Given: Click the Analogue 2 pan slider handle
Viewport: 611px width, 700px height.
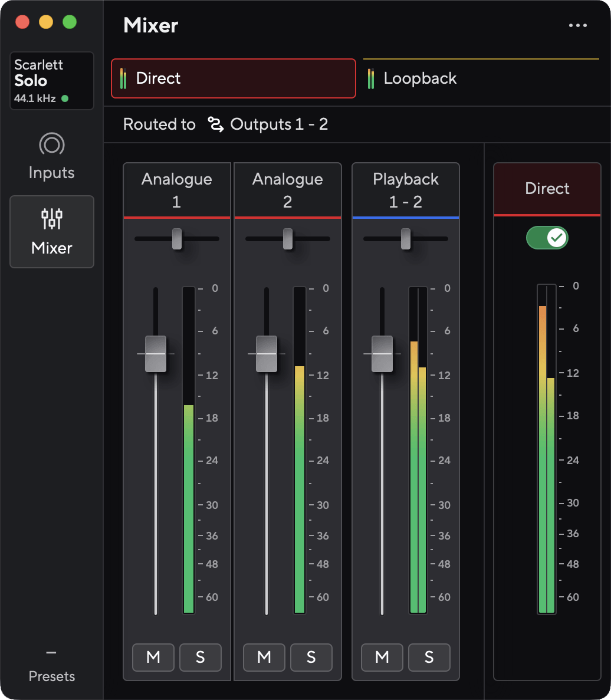Looking at the screenshot, I should tap(288, 239).
